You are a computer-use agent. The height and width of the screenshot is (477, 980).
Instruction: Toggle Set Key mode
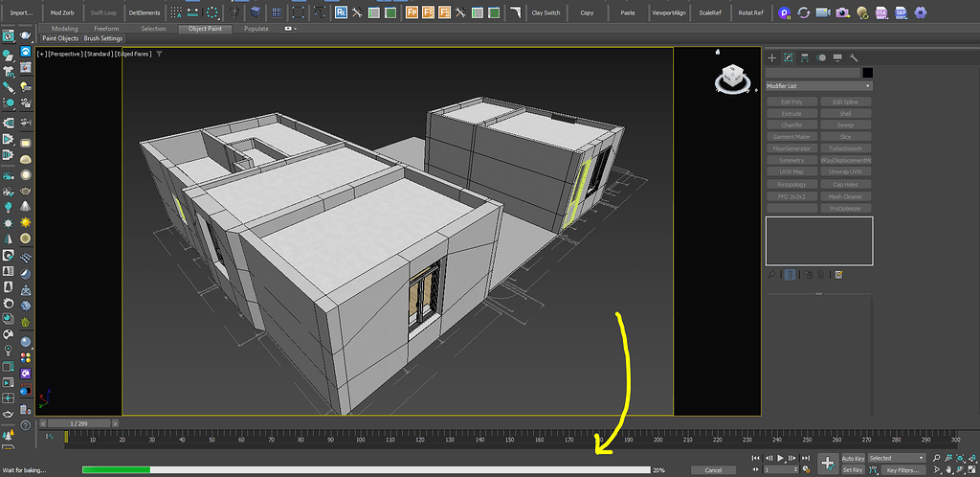[853, 469]
